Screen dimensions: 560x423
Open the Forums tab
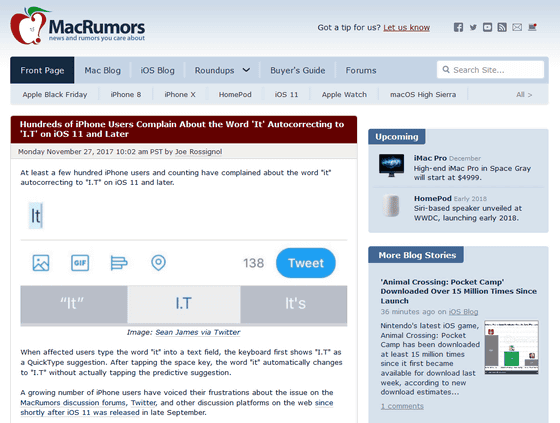coord(361,70)
